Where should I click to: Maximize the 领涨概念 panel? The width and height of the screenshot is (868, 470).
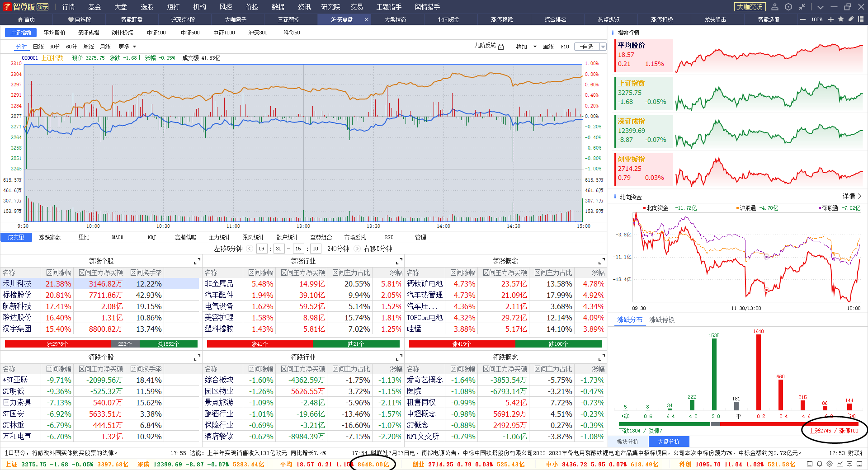602,261
